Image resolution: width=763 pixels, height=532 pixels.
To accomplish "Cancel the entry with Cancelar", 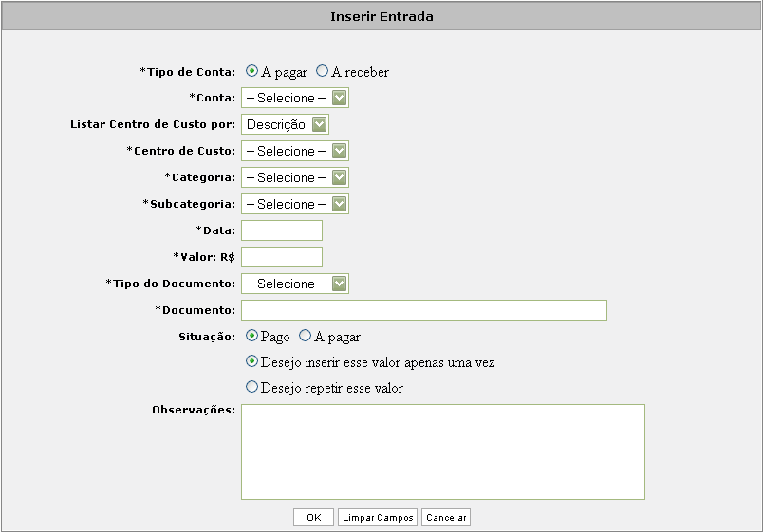I will click(x=446, y=518).
